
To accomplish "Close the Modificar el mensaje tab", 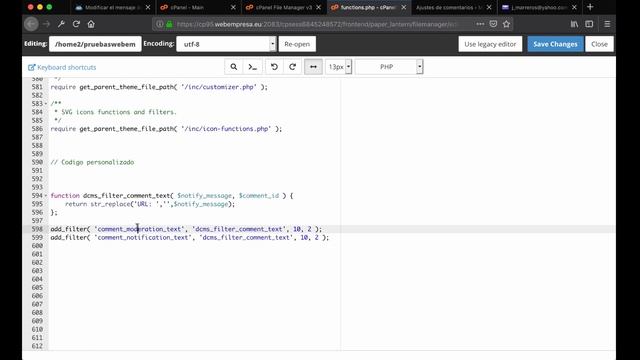I will (x=148, y=7).
